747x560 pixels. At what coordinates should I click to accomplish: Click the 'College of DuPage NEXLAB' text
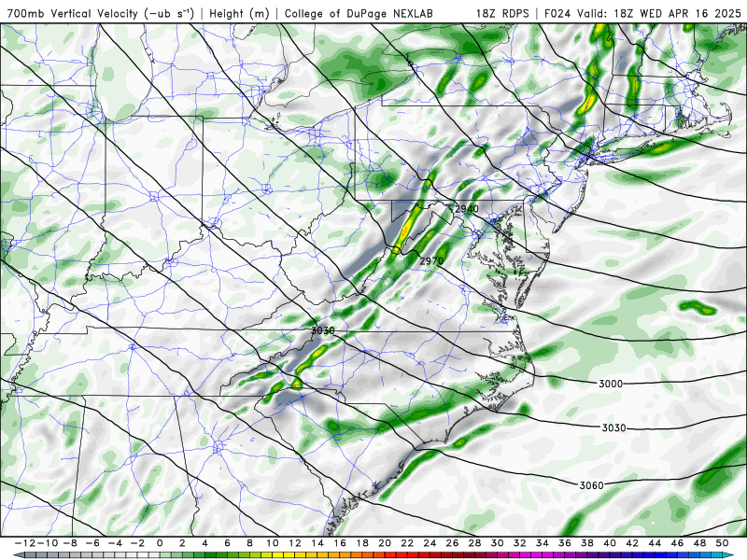(359, 13)
